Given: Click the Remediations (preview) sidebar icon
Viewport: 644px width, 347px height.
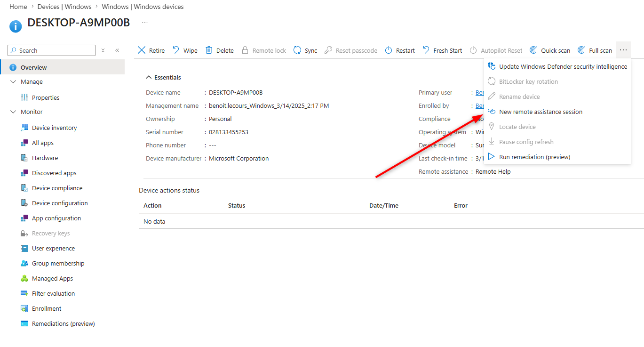Looking at the screenshot, I should (x=24, y=323).
